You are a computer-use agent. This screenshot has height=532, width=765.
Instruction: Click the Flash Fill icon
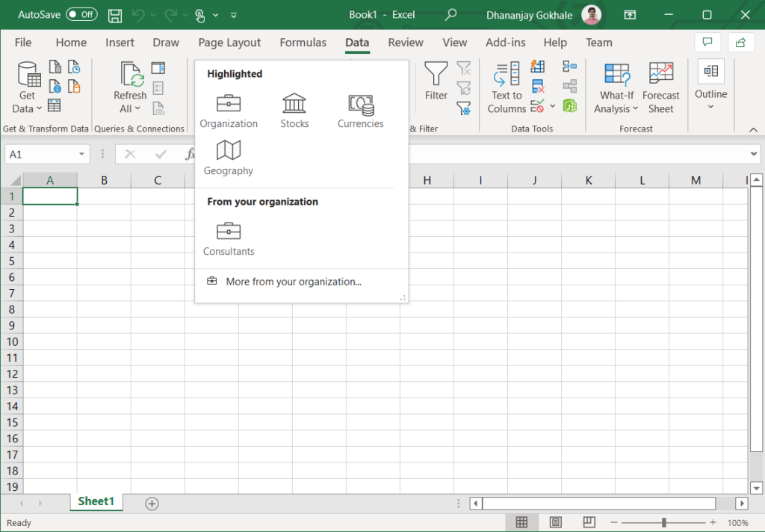click(x=536, y=66)
